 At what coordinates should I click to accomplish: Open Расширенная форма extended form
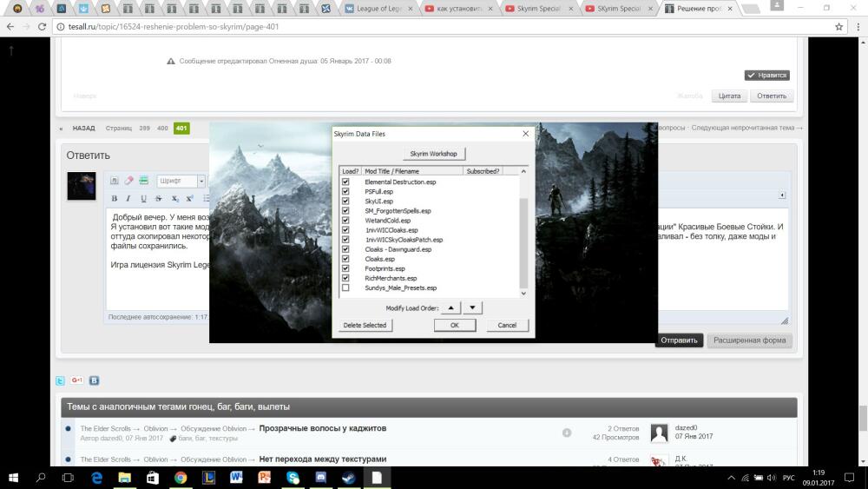pos(750,340)
